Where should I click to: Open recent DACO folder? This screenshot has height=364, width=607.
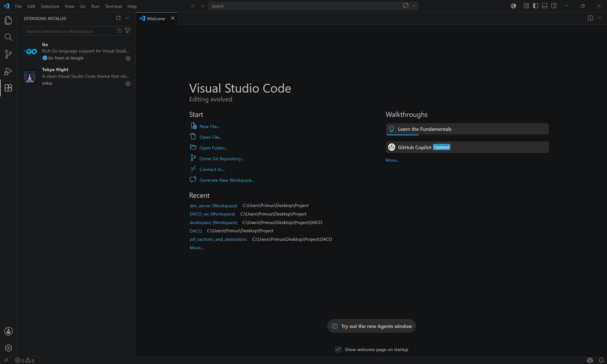click(x=196, y=231)
